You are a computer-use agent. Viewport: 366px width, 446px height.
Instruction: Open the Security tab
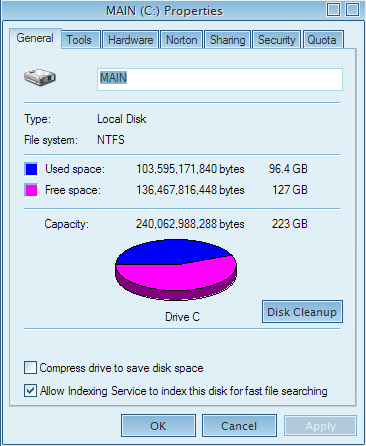pyautogui.click(x=277, y=40)
